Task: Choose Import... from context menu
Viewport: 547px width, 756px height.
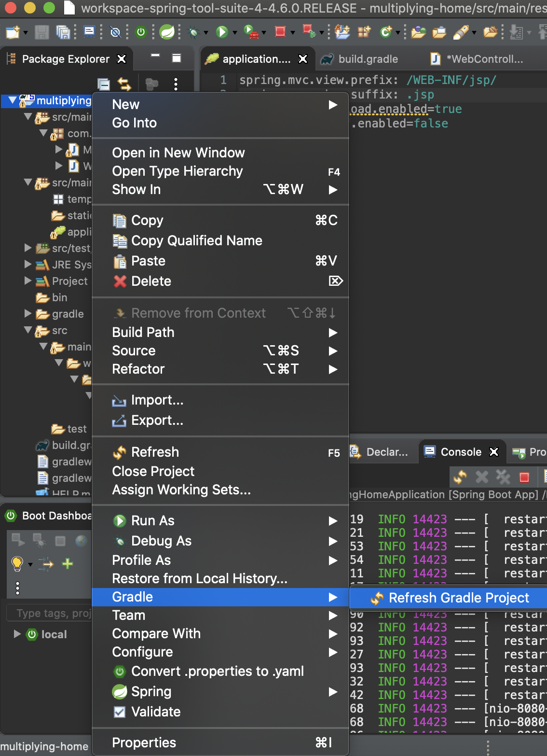Action: [220, 400]
